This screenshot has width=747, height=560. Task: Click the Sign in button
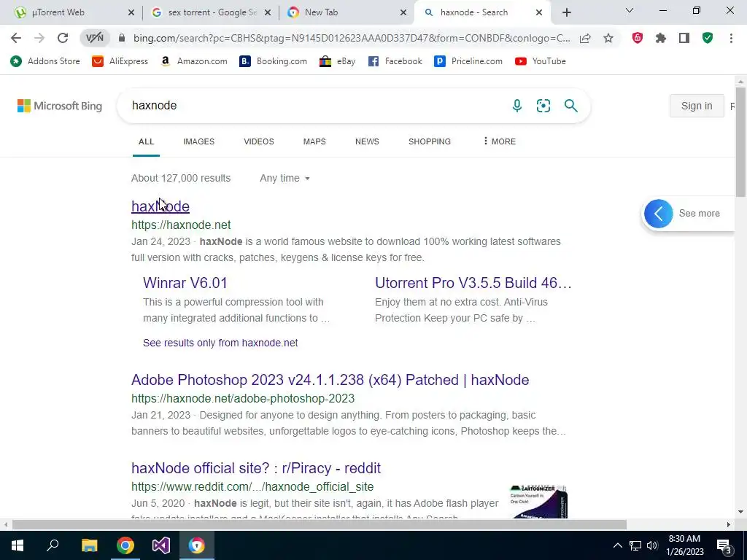pyautogui.click(x=697, y=106)
